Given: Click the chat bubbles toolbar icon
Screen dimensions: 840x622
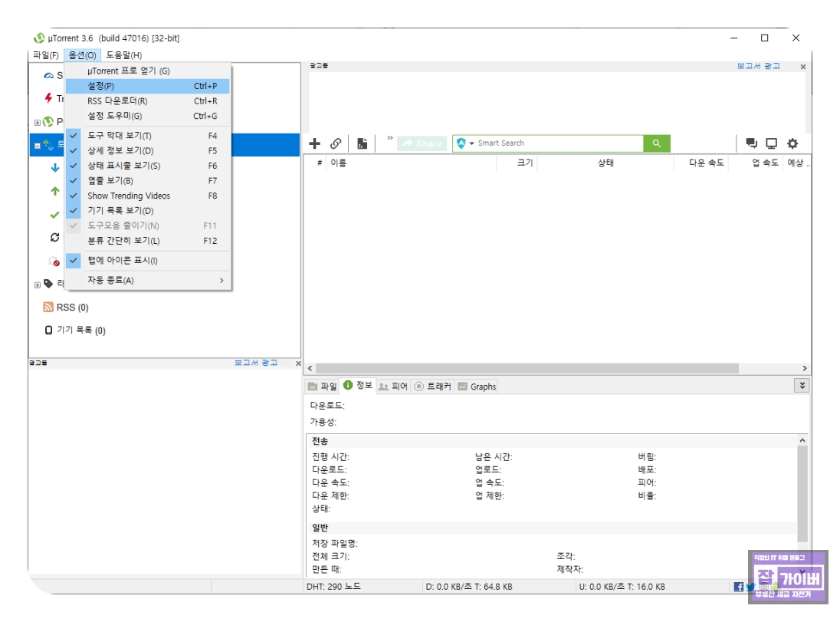Looking at the screenshot, I should click(752, 143).
